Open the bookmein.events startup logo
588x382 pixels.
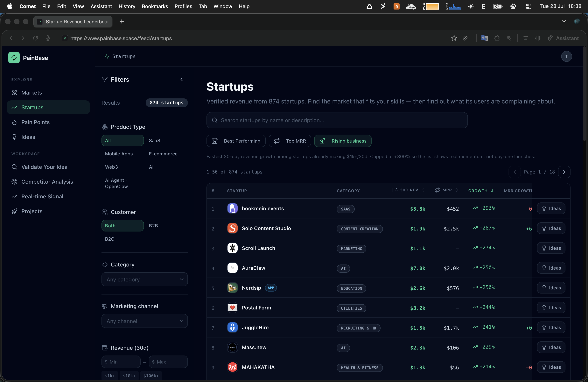pyautogui.click(x=232, y=208)
